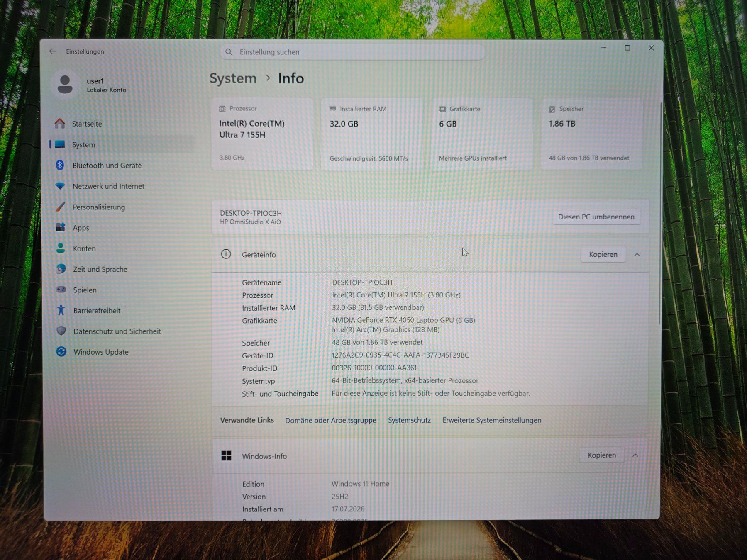
Task: Minimize the Einstellungen window
Action: click(604, 48)
